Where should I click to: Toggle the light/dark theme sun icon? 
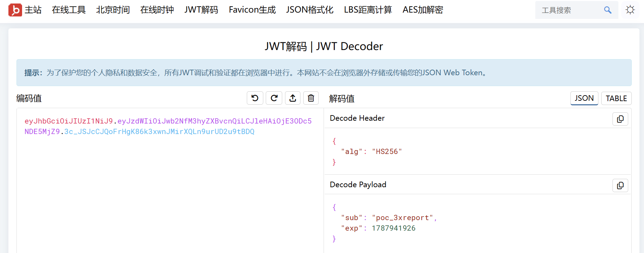click(630, 10)
